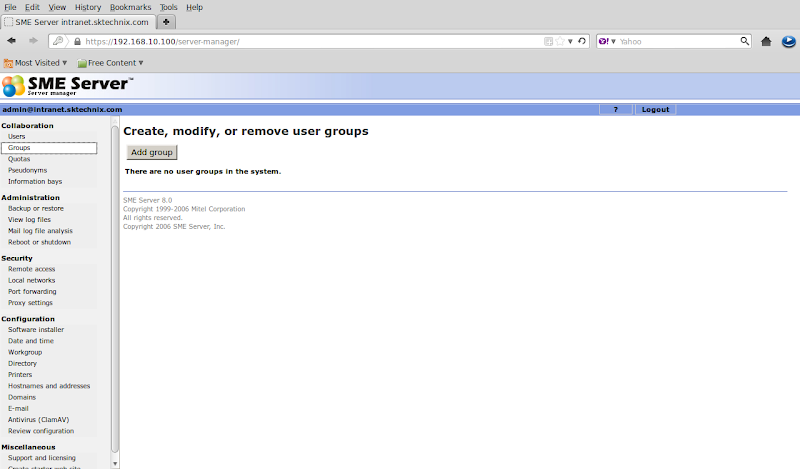
Task: Open the Bookmarks menu
Action: coord(131,7)
